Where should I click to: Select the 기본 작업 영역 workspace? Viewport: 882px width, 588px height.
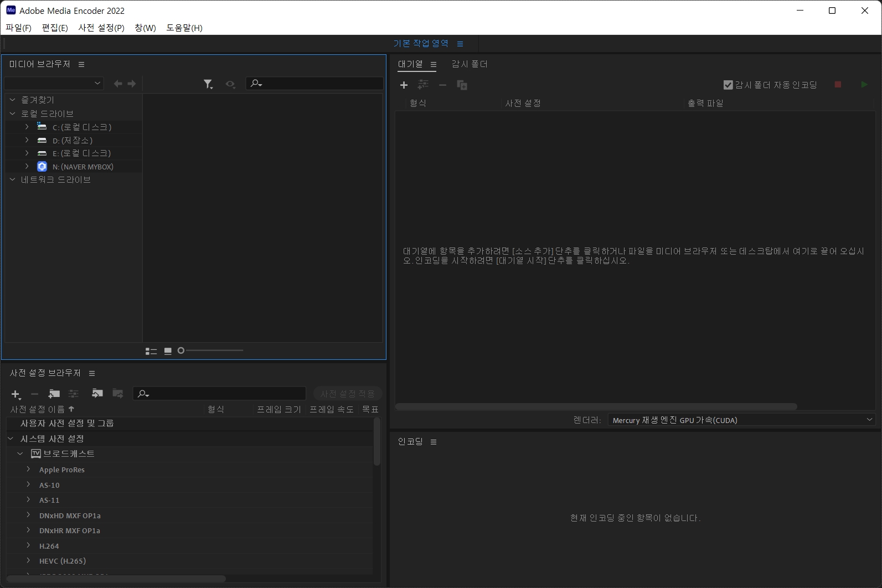[x=421, y=44]
